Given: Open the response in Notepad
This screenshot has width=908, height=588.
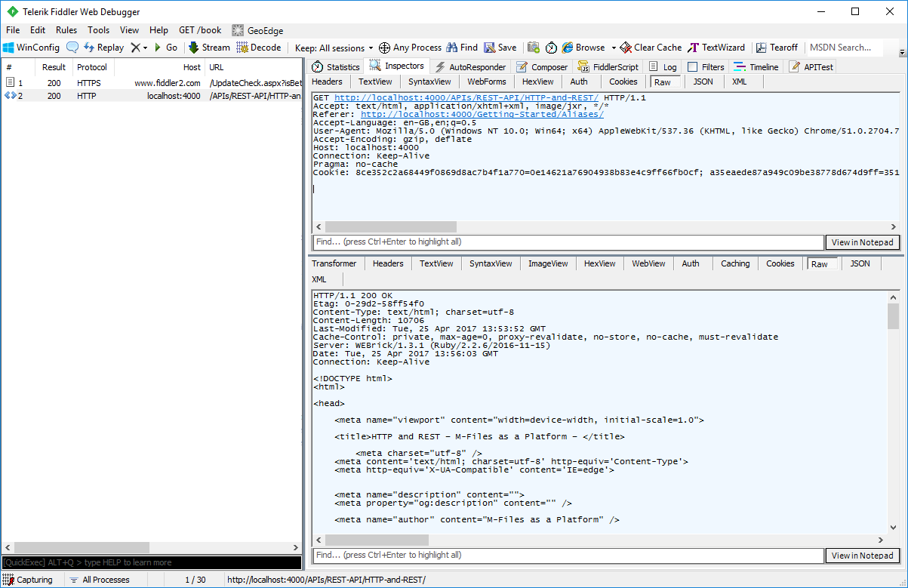Looking at the screenshot, I should coord(862,555).
